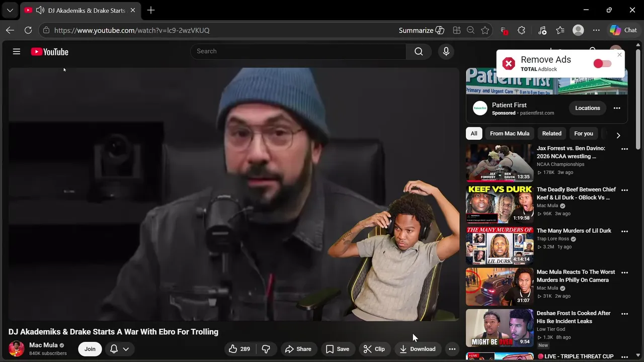The height and width of the screenshot is (362, 644).
Task: Open adblock extension icon with red badge
Action: tap(504, 30)
